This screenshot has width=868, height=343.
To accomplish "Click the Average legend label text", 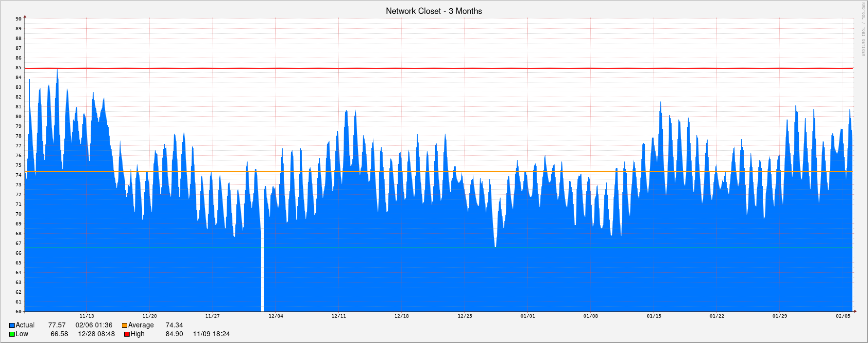I will click(141, 325).
